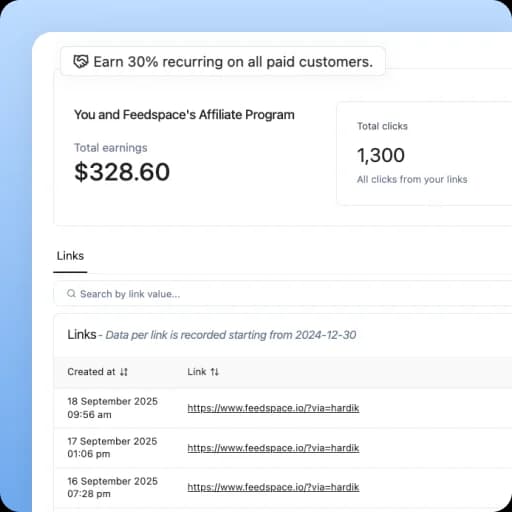
Task: Open the link created 17 September 2025
Action: click(x=273, y=448)
